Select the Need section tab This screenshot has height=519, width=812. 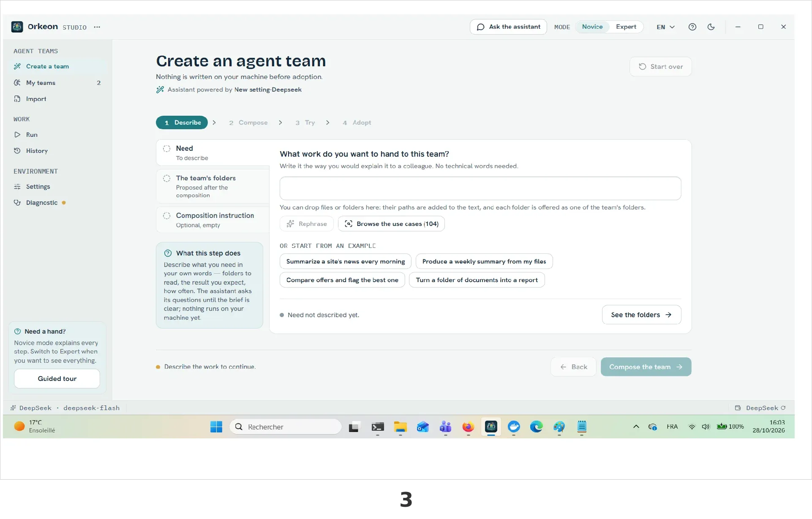213,153
